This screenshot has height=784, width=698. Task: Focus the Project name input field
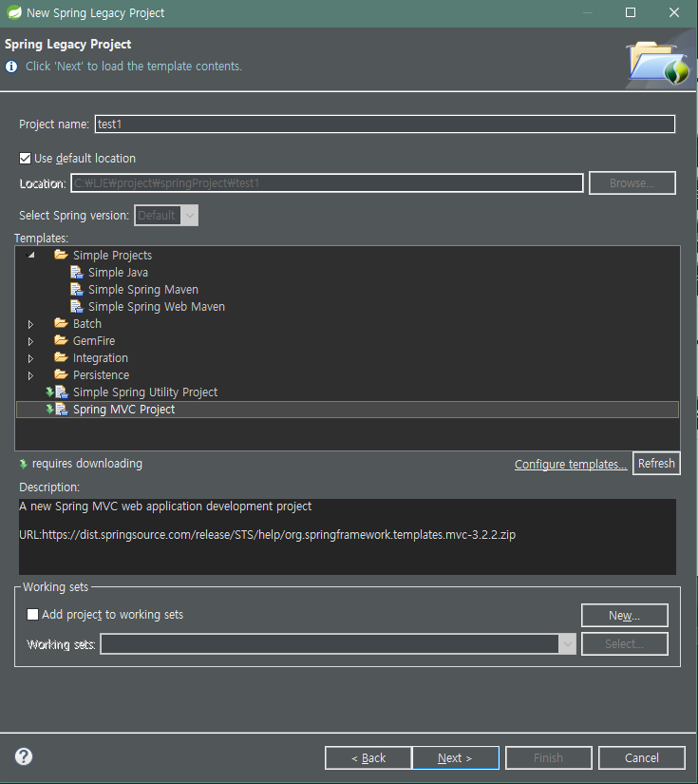point(385,124)
